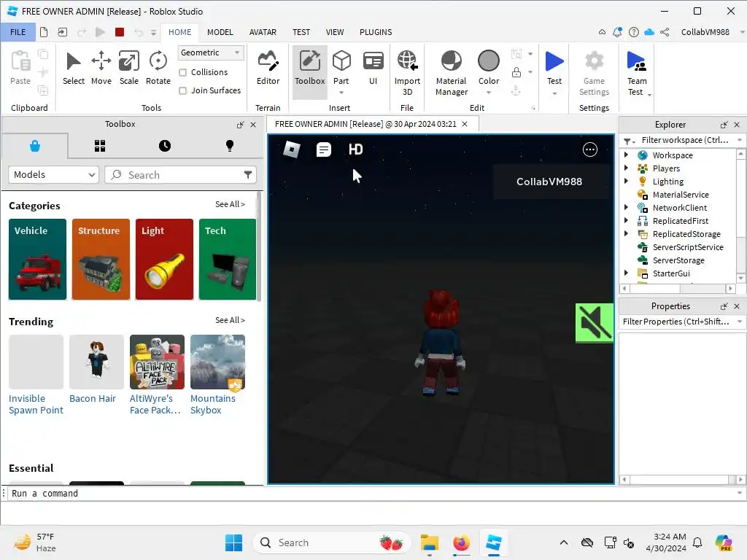Expand the ReplicatedStorage node
This screenshot has width=747, height=560.
[626, 233]
